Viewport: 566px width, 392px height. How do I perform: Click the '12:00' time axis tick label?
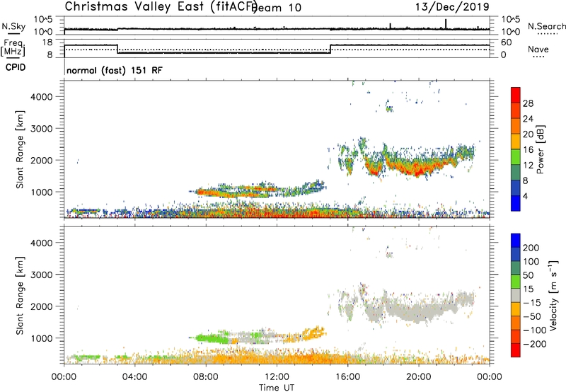click(x=277, y=377)
